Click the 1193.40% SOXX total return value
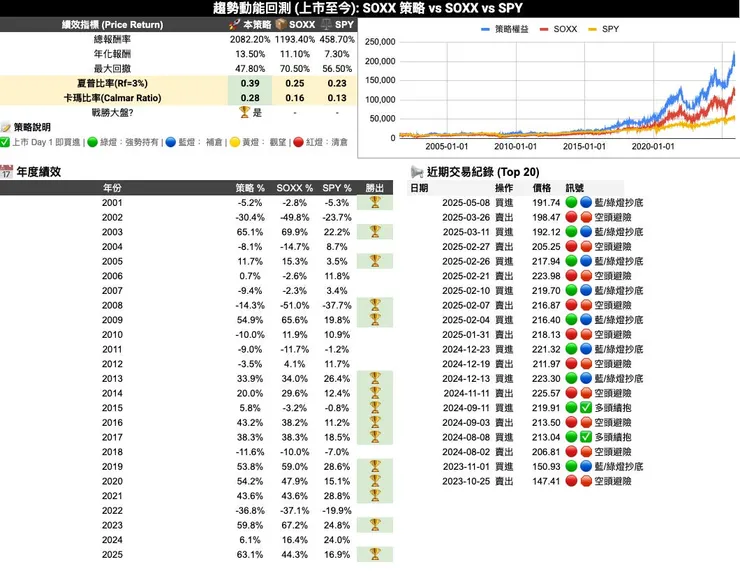Screen dimensions: 740x571 pyautogui.click(x=294, y=39)
